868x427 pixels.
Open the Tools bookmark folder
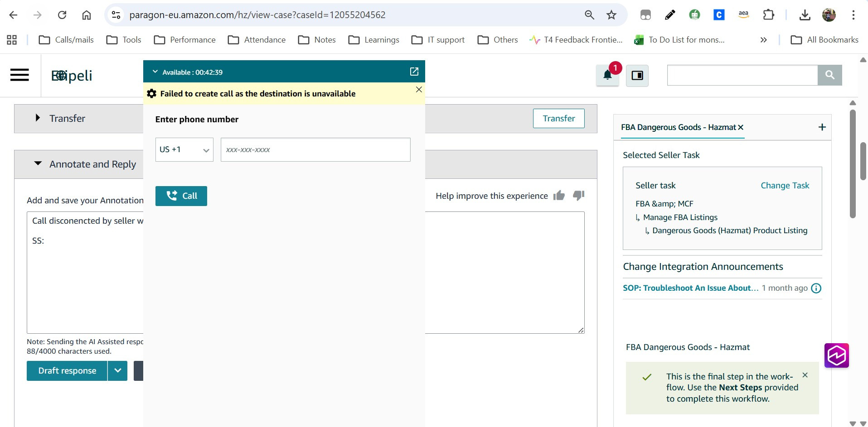pyautogui.click(x=124, y=40)
